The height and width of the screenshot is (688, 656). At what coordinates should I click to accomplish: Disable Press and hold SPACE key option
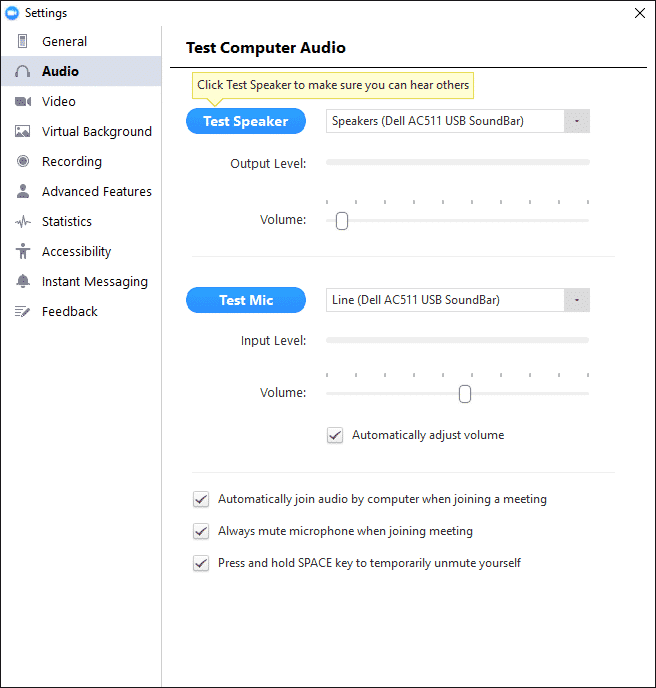coord(201,563)
